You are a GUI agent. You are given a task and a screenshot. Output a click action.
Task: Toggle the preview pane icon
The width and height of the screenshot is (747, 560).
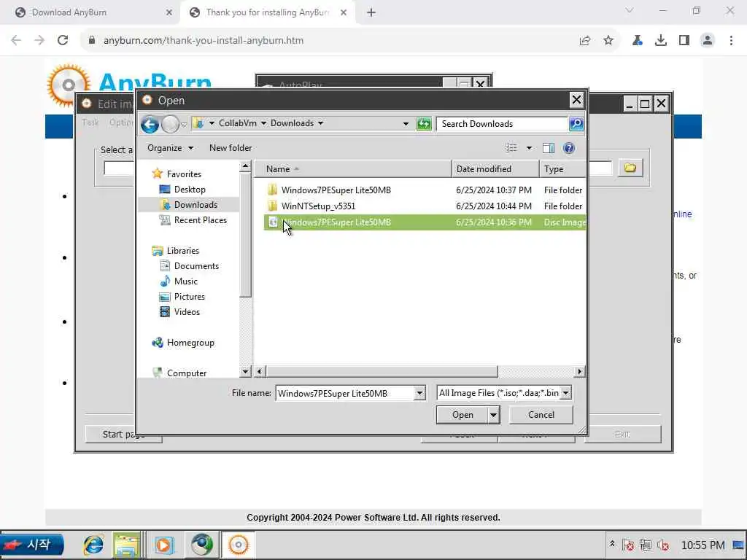tap(549, 148)
